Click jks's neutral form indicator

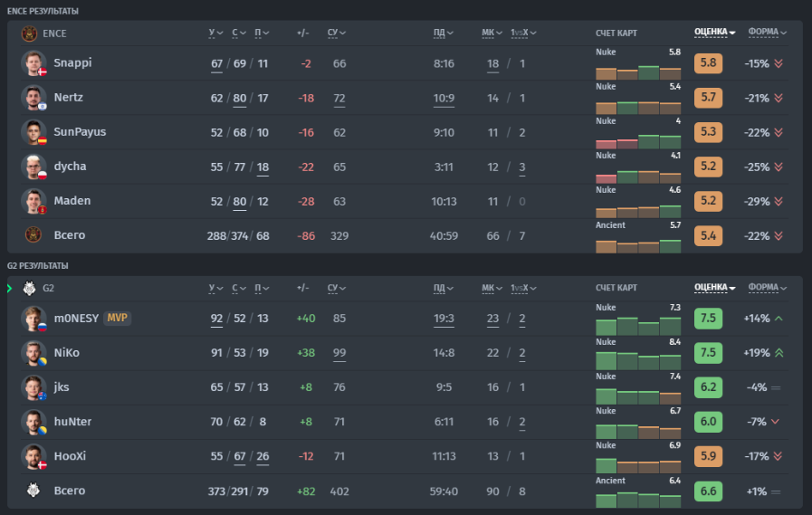point(775,387)
